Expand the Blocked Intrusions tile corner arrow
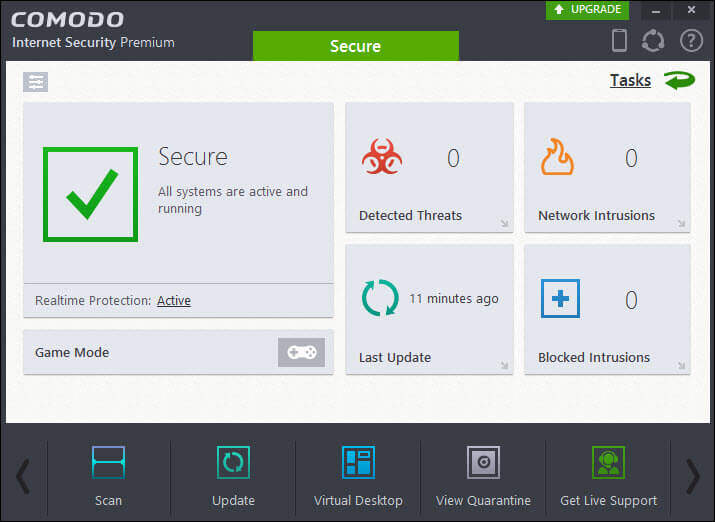Image resolution: width=715 pixels, height=522 pixels. (681, 365)
